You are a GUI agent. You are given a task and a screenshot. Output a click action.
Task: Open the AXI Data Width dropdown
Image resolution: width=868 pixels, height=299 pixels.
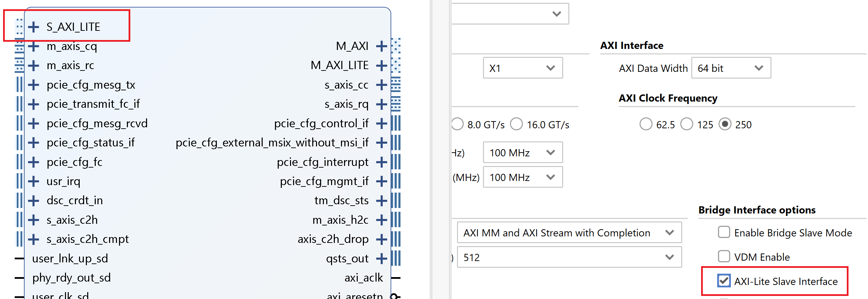coord(731,68)
